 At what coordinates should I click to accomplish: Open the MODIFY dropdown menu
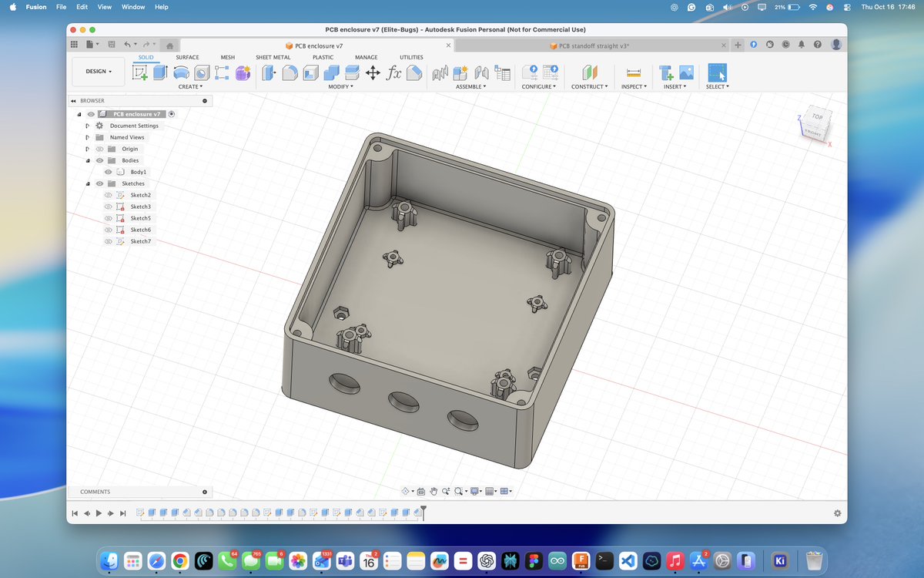(341, 86)
